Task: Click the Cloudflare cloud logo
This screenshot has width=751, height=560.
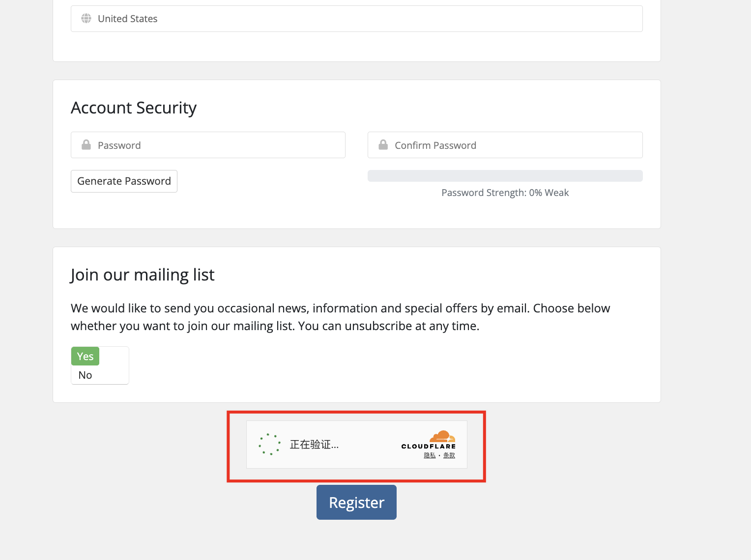Action: click(x=442, y=437)
